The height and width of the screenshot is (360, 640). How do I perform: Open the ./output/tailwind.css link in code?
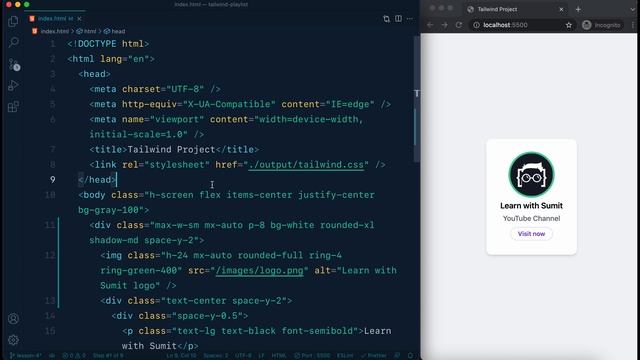point(306,164)
